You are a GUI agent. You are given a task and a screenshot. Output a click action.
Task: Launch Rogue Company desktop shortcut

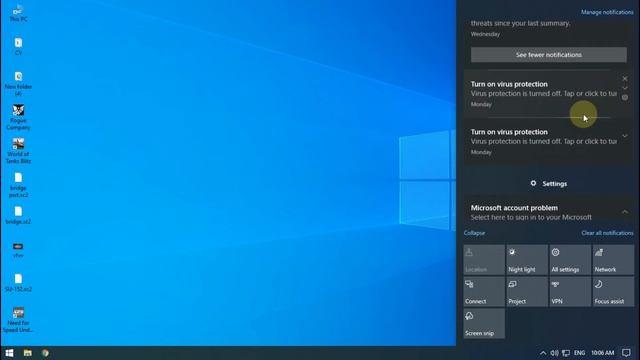[18, 117]
